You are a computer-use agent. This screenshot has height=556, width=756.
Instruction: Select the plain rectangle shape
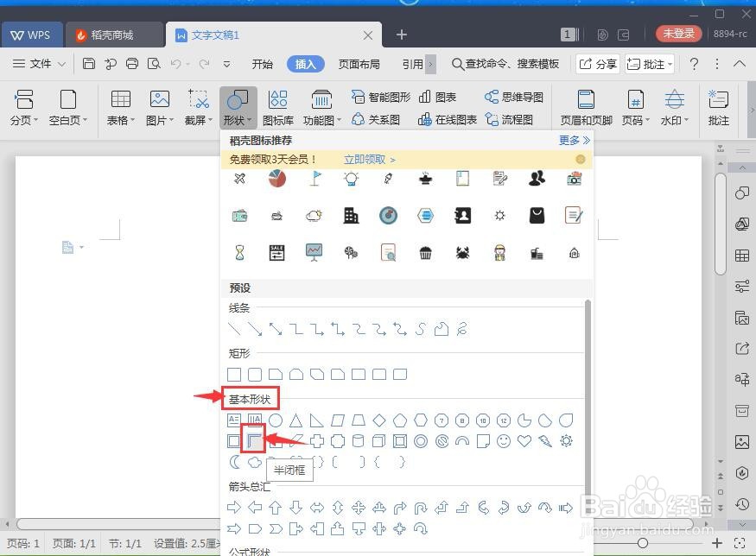click(234, 375)
